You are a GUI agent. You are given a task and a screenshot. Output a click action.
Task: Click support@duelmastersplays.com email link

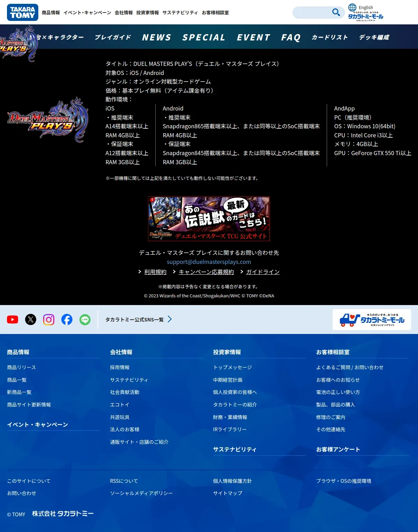click(209, 262)
